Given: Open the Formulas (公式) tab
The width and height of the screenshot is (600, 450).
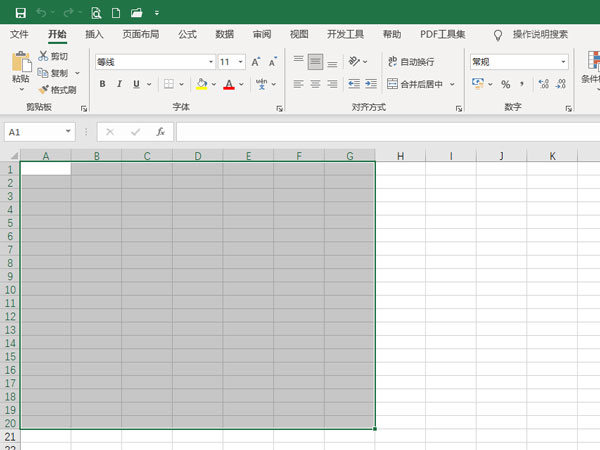Looking at the screenshot, I should pyautogui.click(x=187, y=34).
